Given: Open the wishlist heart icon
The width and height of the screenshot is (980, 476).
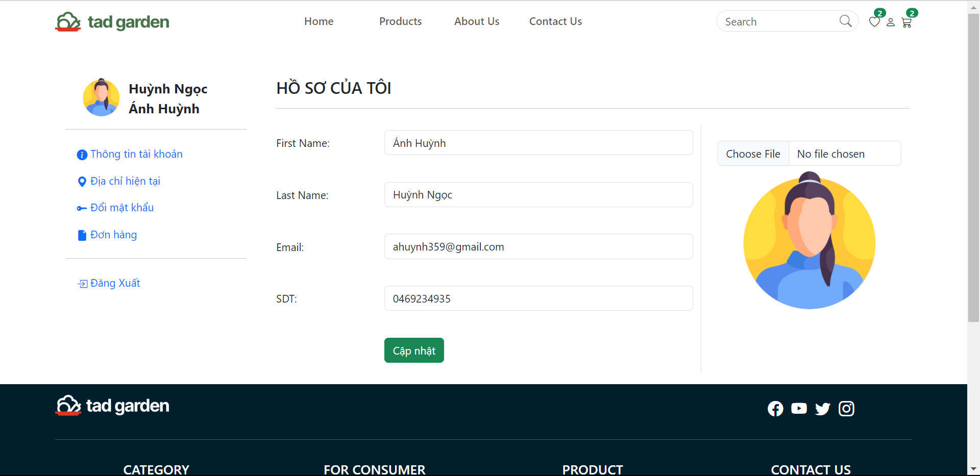Looking at the screenshot, I should [874, 21].
